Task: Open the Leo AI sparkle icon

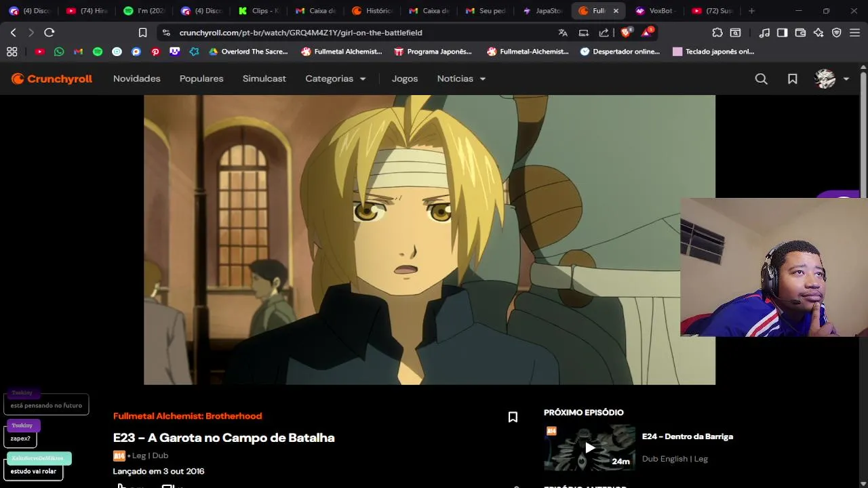Action: tap(818, 33)
